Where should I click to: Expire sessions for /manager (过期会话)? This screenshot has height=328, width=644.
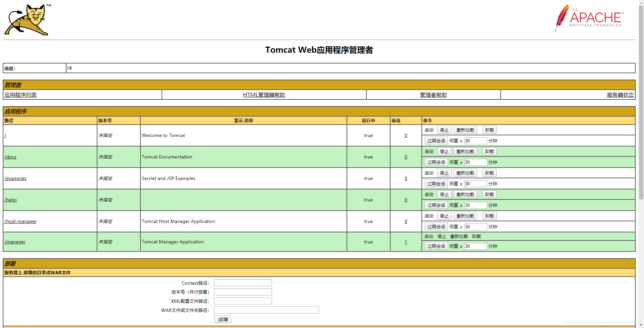pyautogui.click(x=436, y=246)
